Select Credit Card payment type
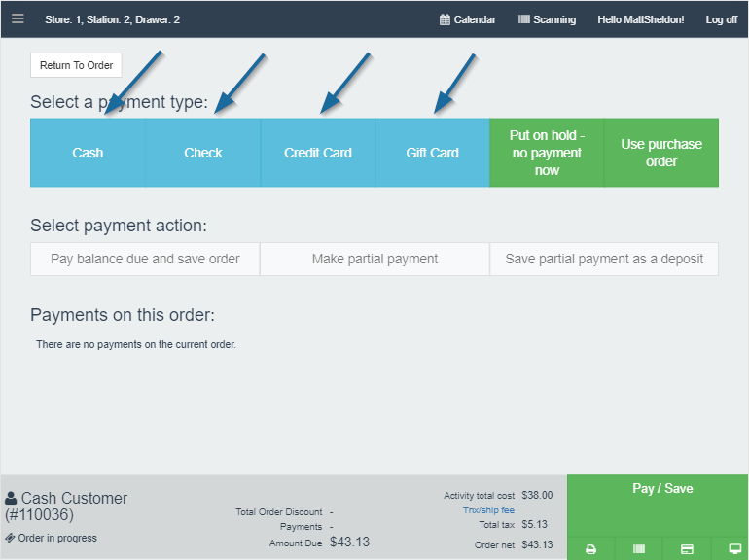 click(318, 153)
